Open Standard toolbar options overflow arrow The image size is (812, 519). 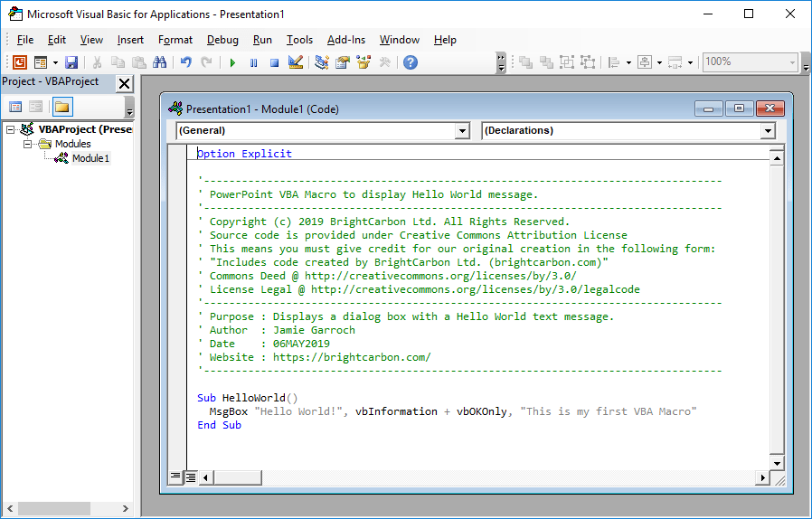[x=501, y=62]
